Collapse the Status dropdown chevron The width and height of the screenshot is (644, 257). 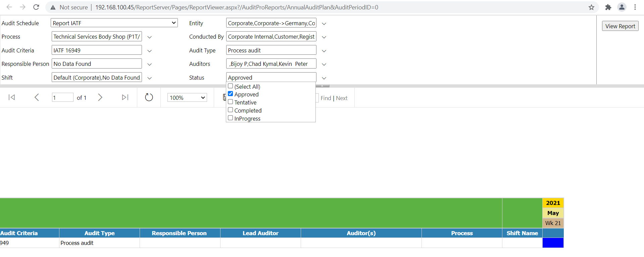click(324, 78)
